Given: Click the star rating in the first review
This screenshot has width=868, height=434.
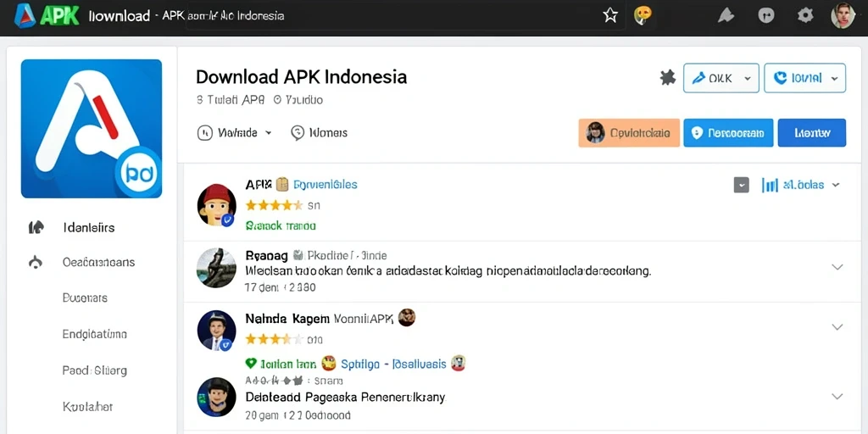Looking at the screenshot, I should pos(274,205).
